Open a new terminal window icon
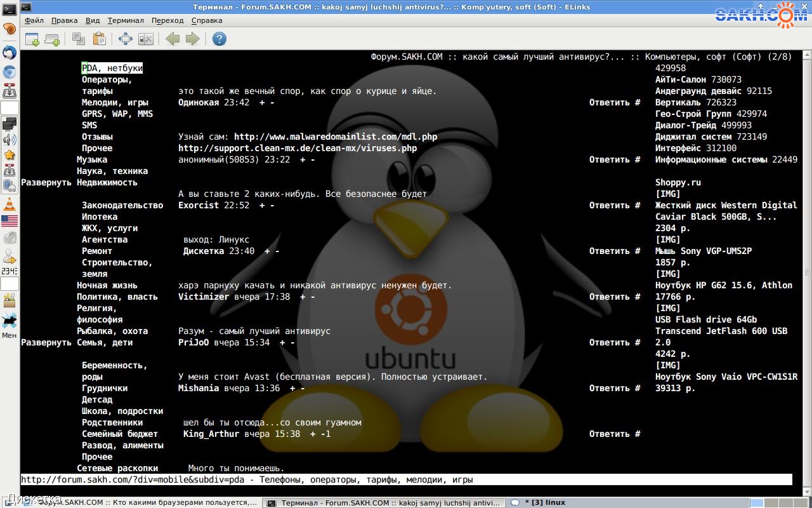Viewport: 812px width, 508px height. point(52,39)
